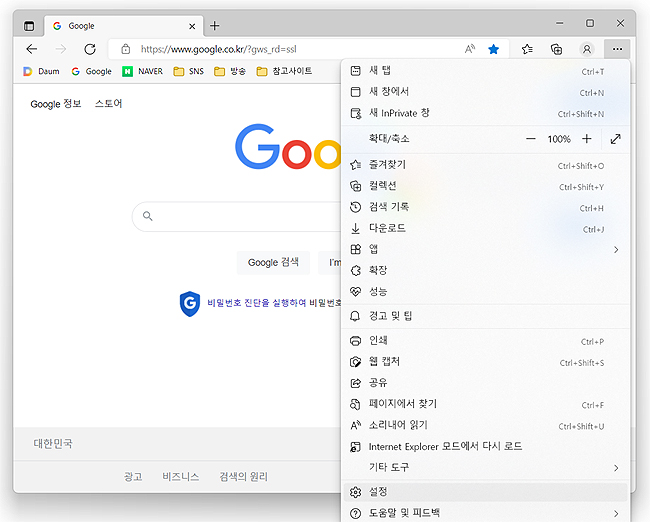The height and width of the screenshot is (522, 650).
Task: Open Daum bookmark
Action: 41,71
